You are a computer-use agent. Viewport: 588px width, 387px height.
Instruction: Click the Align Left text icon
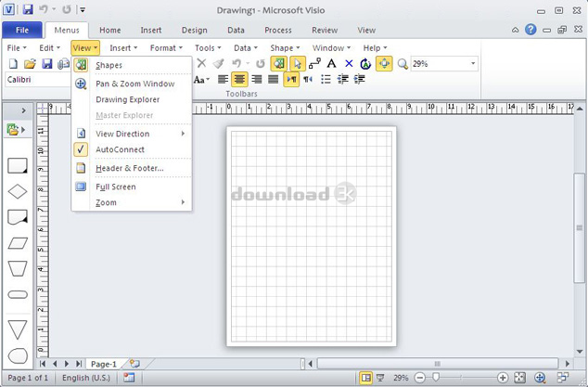pyautogui.click(x=223, y=79)
